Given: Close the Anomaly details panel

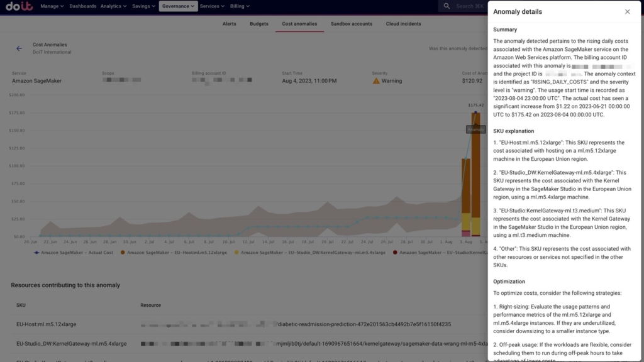Looking at the screenshot, I should [x=627, y=12].
